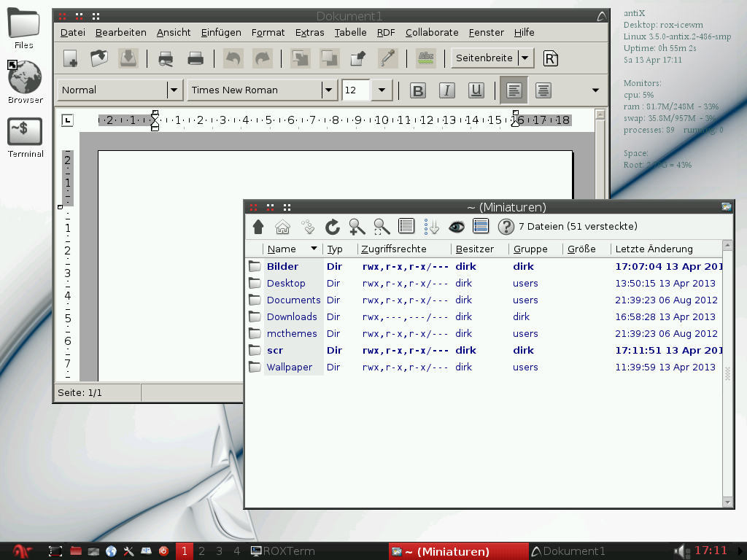
Task: Click the print preview icon
Action: point(166,58)
